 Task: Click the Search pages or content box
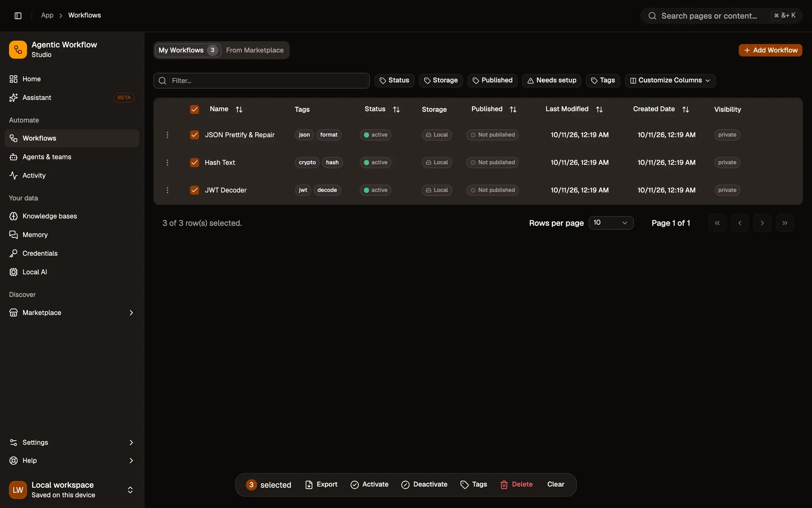(721, 16)
